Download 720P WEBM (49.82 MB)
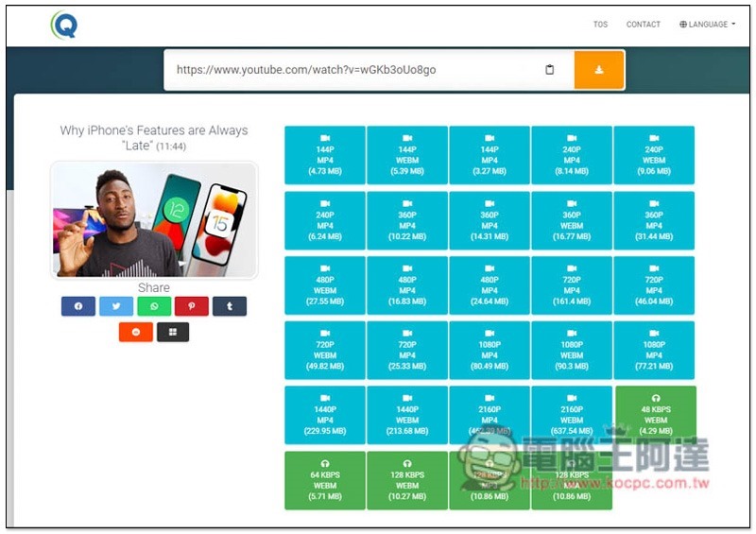 (x=325, y=351)
